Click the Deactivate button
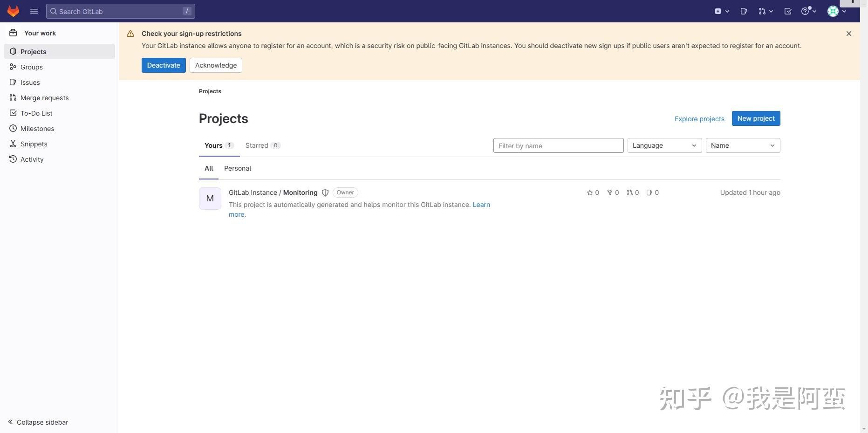Viewport: 868px width, 433px height. 164,65
